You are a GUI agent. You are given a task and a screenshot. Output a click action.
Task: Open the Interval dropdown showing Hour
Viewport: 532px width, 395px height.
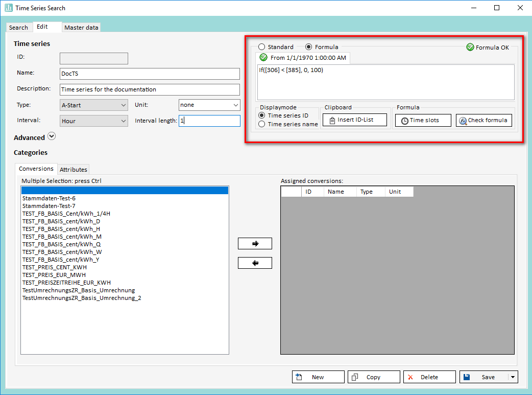pos(94,121)
